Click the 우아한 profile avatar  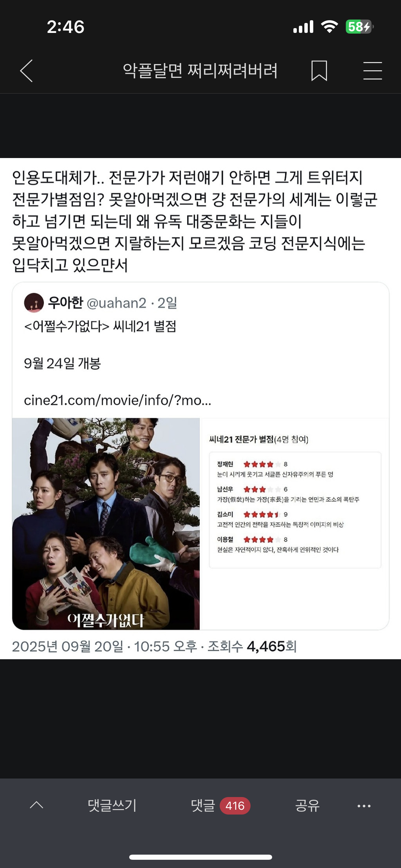pos(34,303)
